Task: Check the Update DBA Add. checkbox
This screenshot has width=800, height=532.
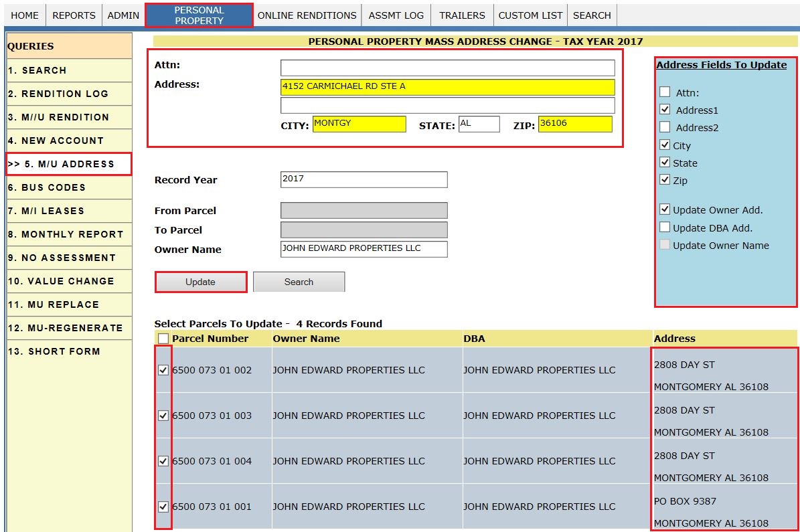Action: (665, 227)
